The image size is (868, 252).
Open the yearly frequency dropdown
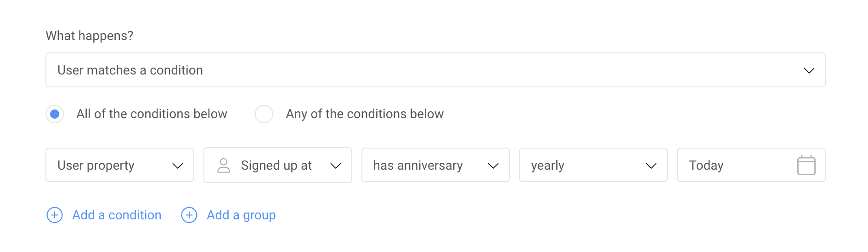coord(593,165)
